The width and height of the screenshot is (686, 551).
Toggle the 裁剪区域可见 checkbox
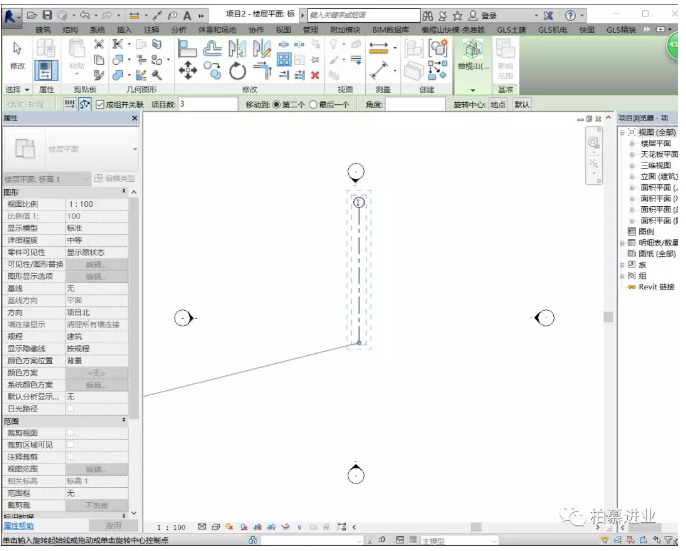click(x=70, y=445)
